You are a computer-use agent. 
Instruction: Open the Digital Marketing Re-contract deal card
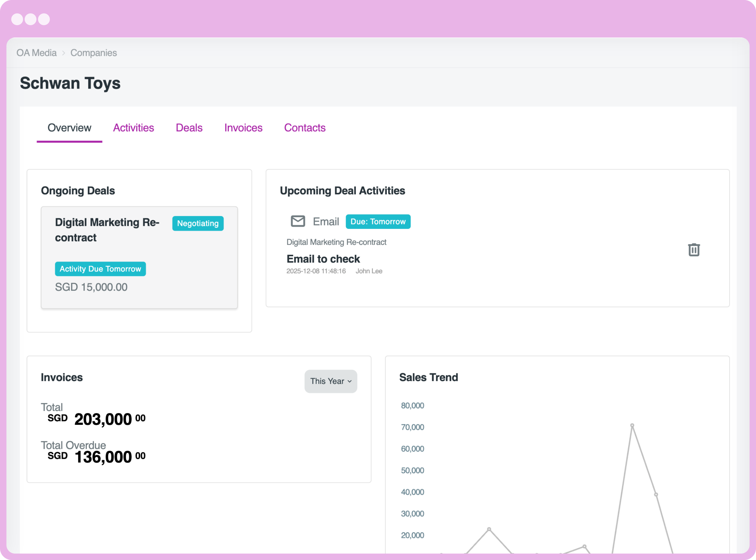[139, 257]
